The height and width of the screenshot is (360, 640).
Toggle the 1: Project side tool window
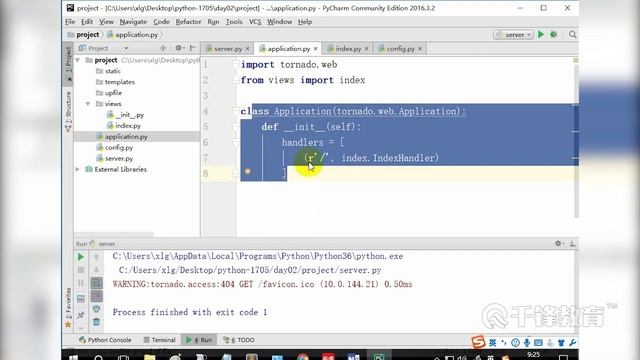tap(69, 63)
